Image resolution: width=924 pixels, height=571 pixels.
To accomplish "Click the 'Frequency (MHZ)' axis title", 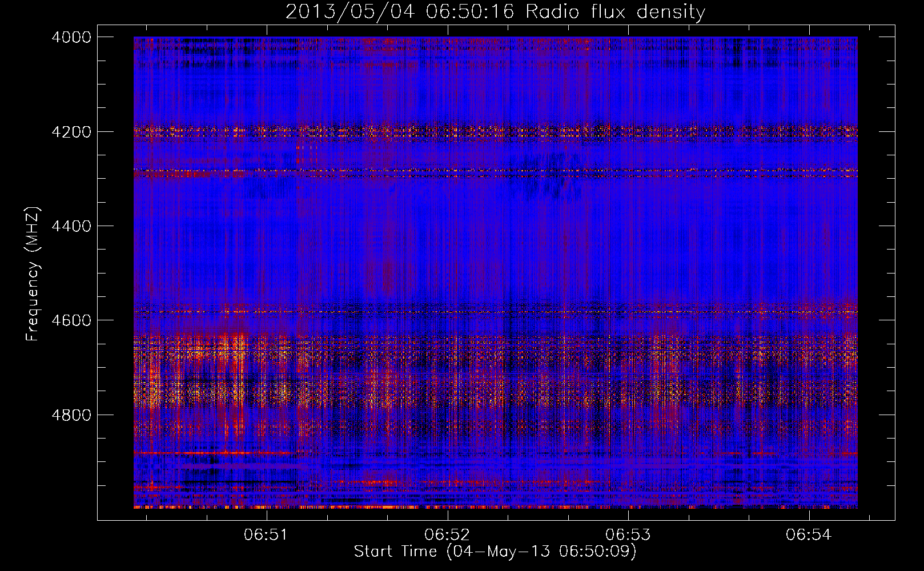I will pyautogui.click(x=33, y=274).
